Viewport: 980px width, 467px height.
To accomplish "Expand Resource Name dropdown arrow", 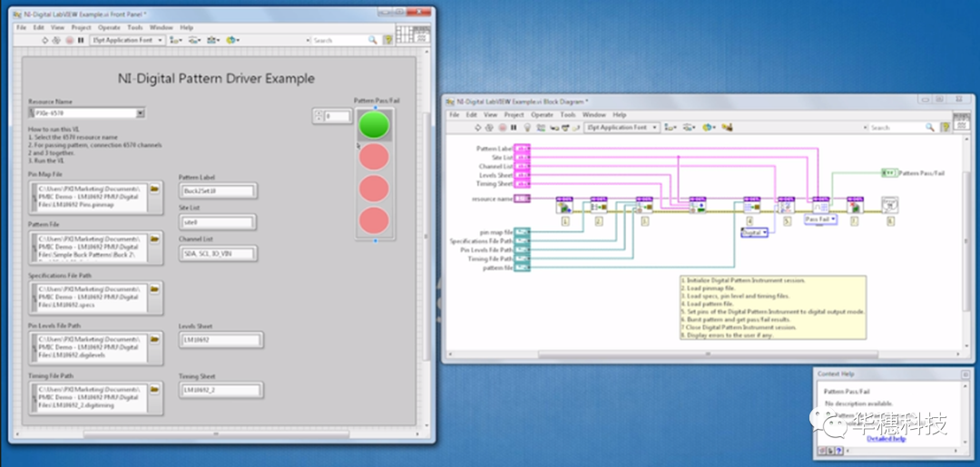I will click(140, 113).
